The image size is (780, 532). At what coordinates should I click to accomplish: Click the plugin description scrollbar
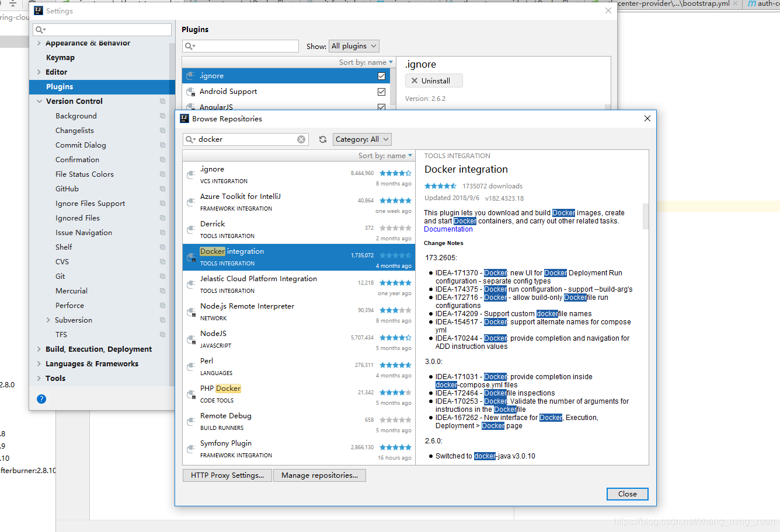[646, 216]
